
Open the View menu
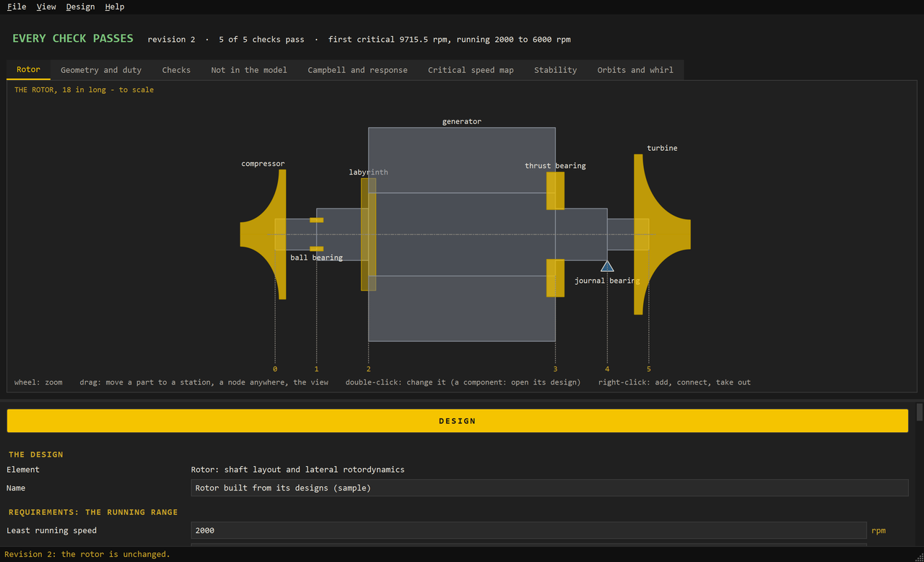(x=46, y=6)
